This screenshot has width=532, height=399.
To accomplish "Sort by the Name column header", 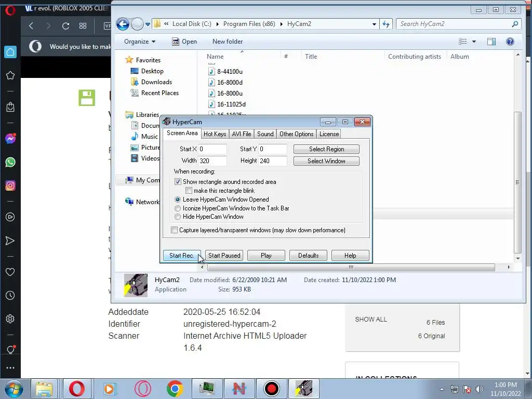I will click(215, 57).
